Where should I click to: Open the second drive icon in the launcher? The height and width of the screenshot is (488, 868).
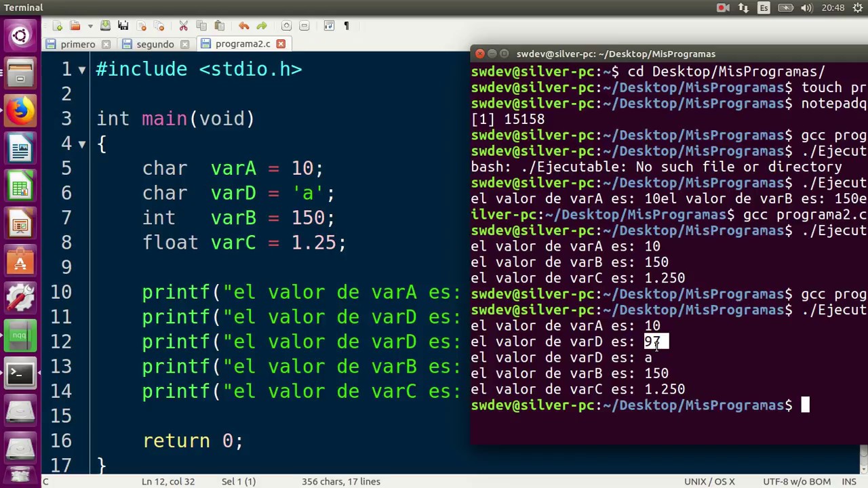[20, 449]
